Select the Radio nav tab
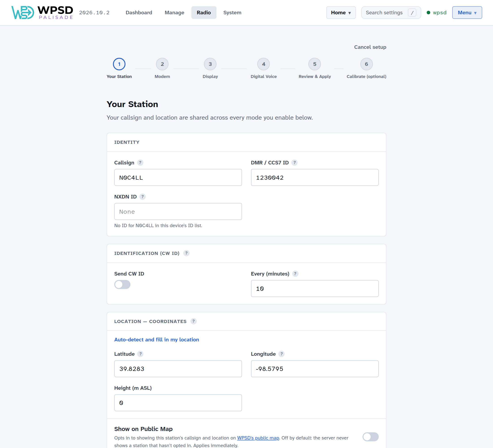This screenshot has height=448, width=493. pos(204,13)
